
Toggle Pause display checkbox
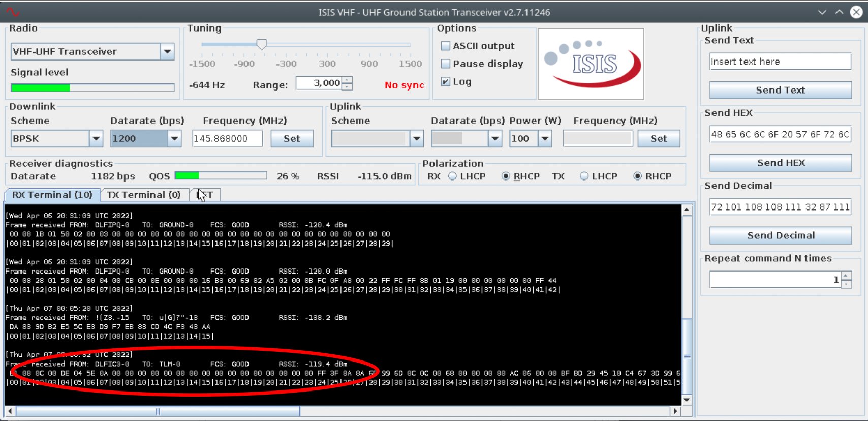[x=445, y=64]
